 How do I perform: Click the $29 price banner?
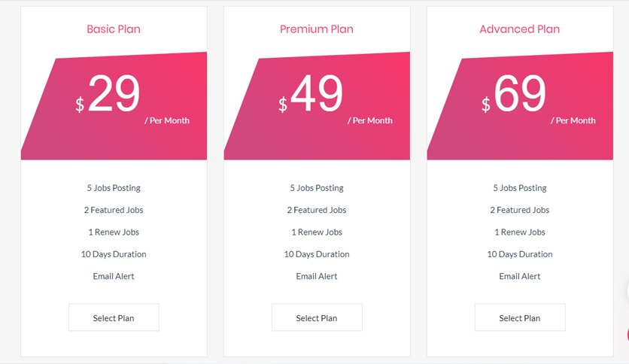(114, 106)
